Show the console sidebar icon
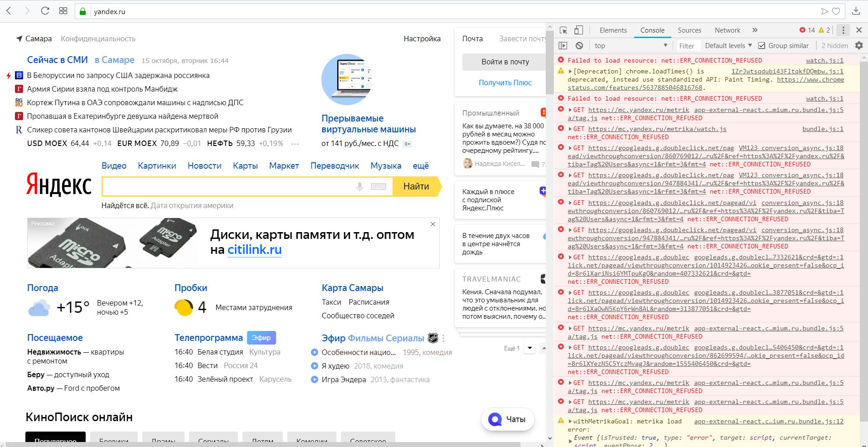The width and height of the screenshot is (868, 447). (x=563, y=45)
